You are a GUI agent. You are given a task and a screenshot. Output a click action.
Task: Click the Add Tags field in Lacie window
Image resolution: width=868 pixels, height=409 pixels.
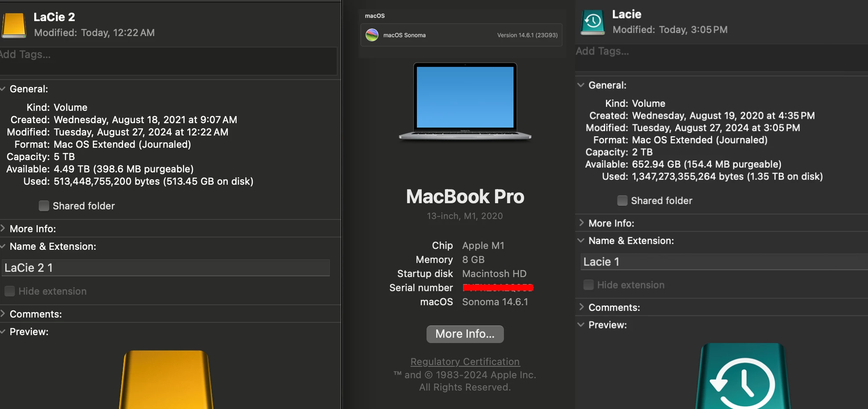point(722,57)
